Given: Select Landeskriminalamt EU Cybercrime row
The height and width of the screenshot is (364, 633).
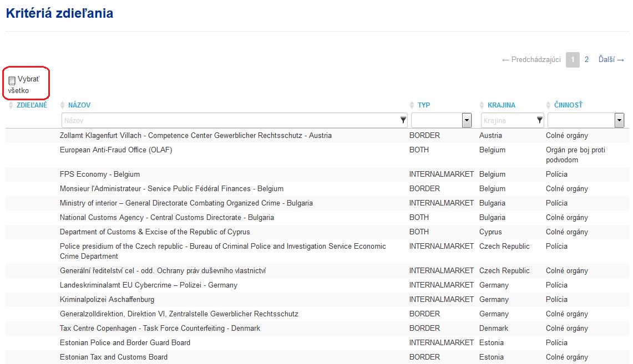Looking at the screenshot, I should click(317, 285).
